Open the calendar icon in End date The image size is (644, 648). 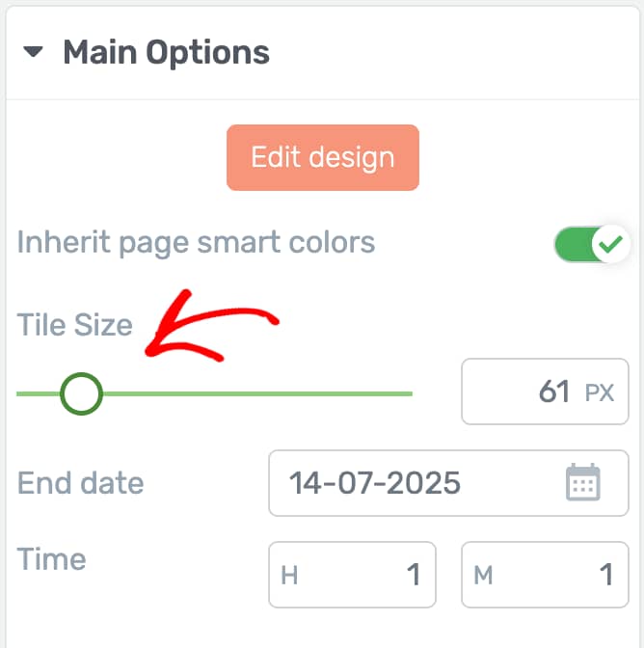(x=582, y=482)
